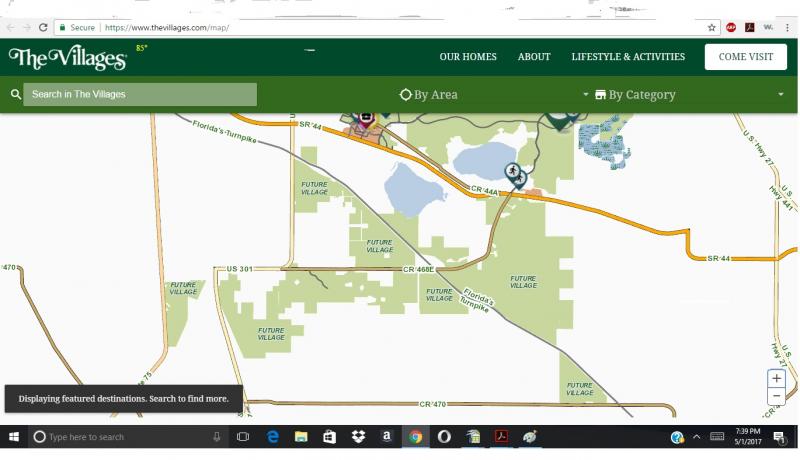Open the Adblock Plus extension icon
Image resolution: width=800 pixels, height=460 pixels.
(731, 28)
